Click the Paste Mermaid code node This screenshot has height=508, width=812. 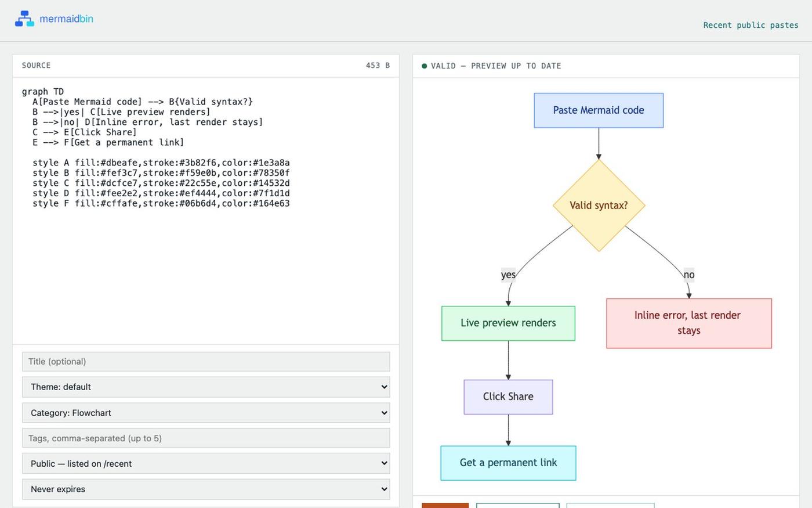[x=599, y=110]
